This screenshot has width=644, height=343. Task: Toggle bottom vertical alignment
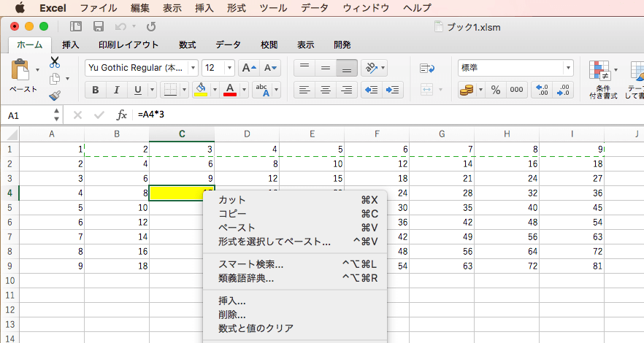[347, 68]
